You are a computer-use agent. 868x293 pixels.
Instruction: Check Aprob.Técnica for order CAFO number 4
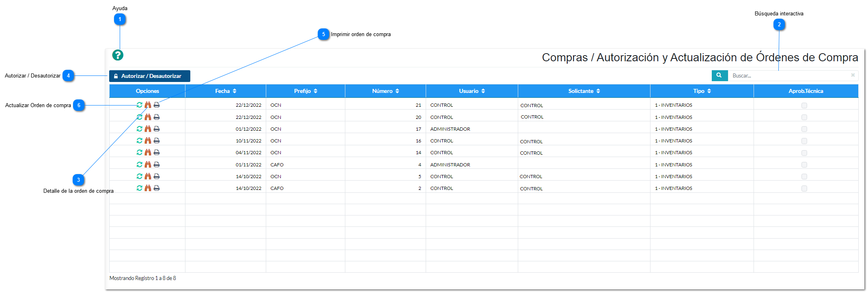pyautogui.click(x=804, y=165)
